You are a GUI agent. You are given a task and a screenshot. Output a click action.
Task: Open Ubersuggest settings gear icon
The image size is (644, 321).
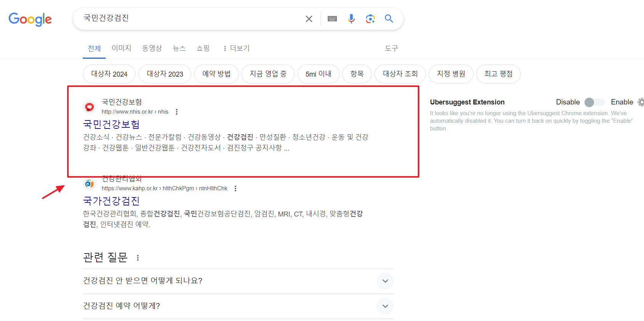(641, 102)
